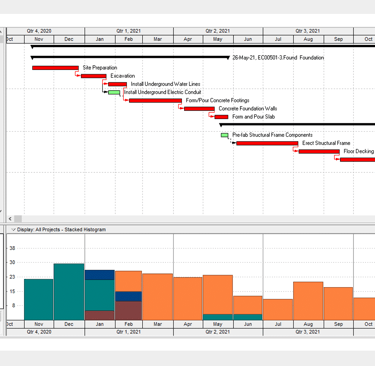The image size is (375, 366).
Task: Click the Erect Structural Frame label
Action: pos(326,143)
